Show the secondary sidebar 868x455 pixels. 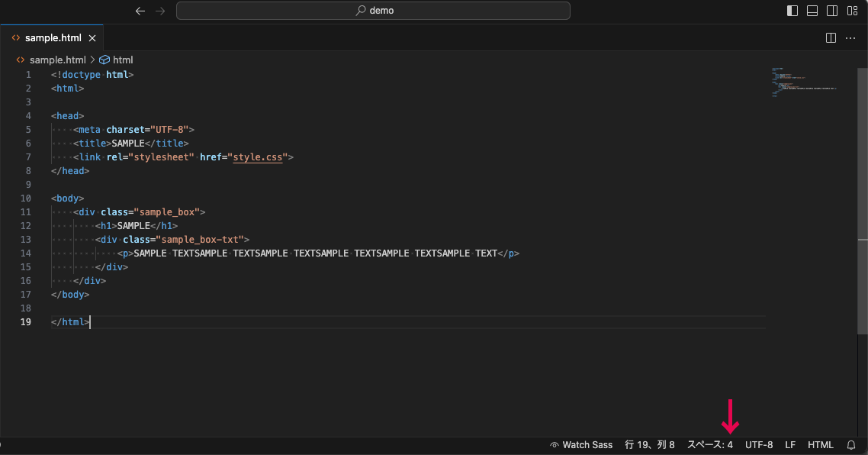tap(831, 11)
